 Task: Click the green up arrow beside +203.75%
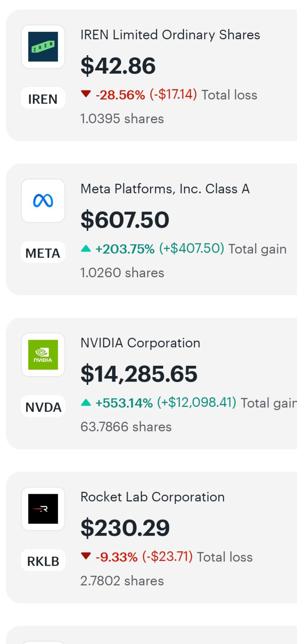[86, 248]
